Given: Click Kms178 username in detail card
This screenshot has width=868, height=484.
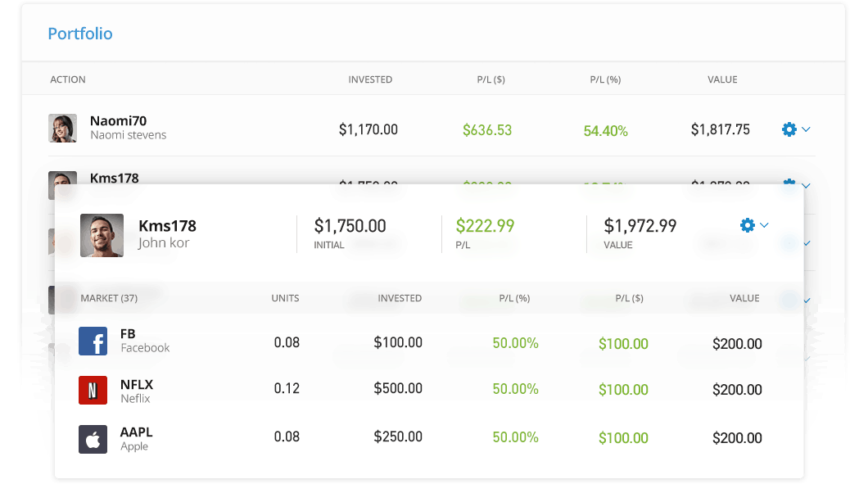Looking at the screenshot, I should click(x=167, y=226).
